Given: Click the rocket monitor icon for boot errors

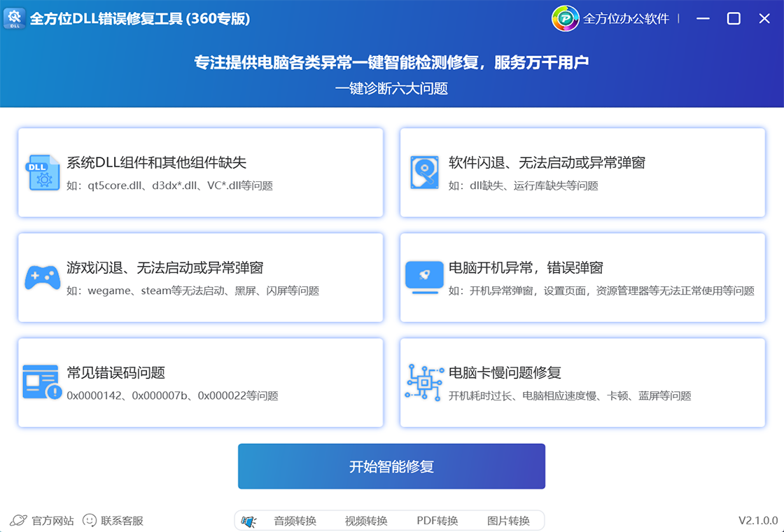Looking at the screenshot, I should (x=424, y=277).
